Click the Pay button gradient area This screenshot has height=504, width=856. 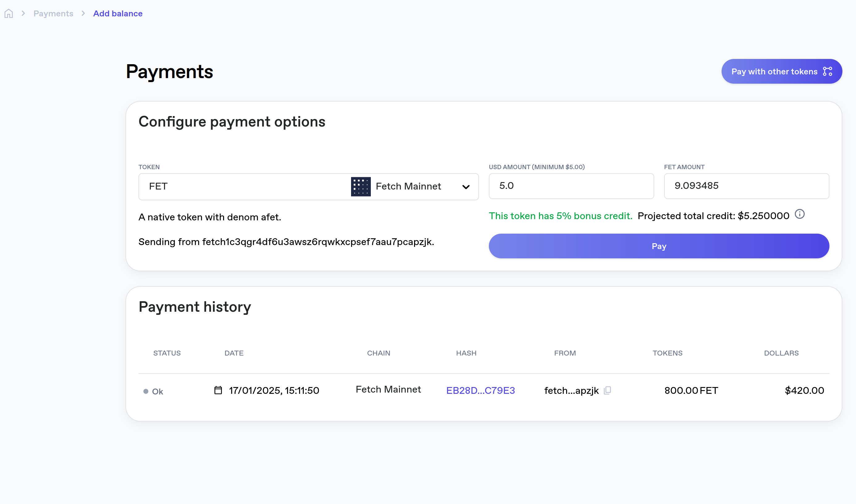659,246
